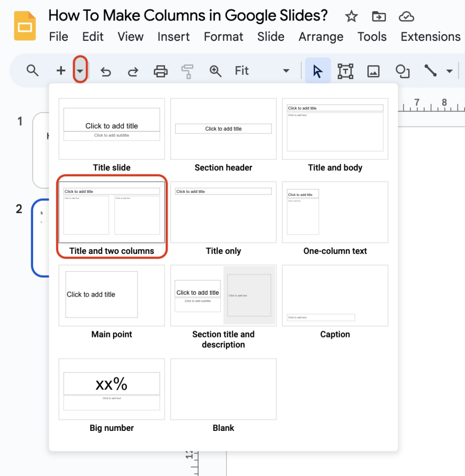Toggle the Select arrow tool
465x476 pixels.
click(x=318, y=71)
